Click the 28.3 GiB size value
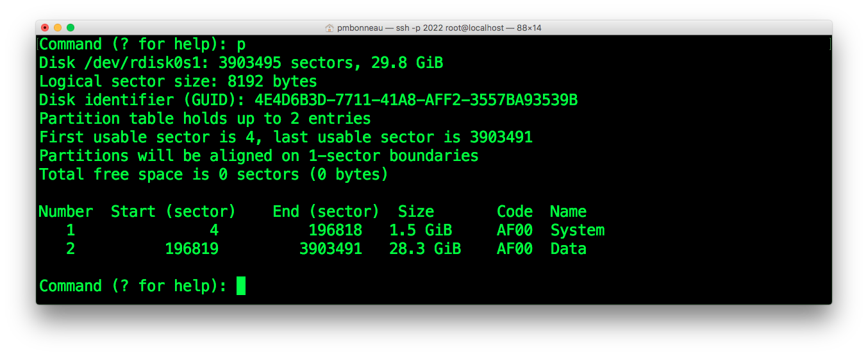The height and width of the screenshot is (356, 868). pyautogui.click(x=424, y=249)
